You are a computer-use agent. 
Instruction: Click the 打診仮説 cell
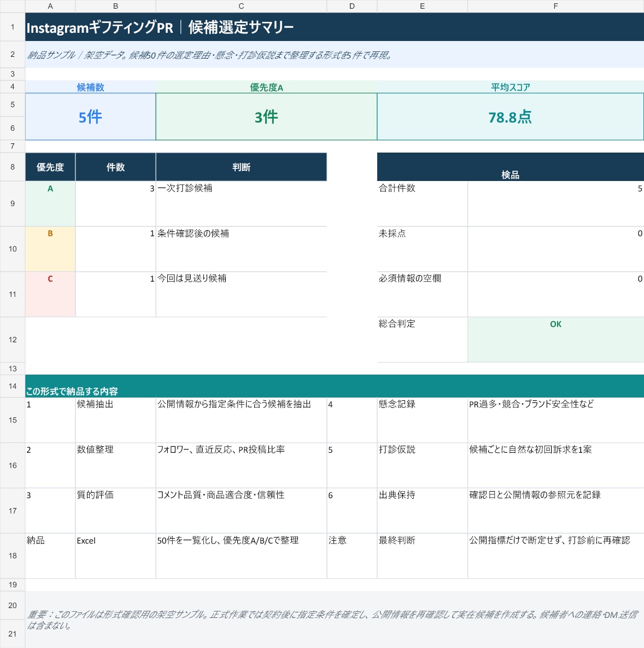(422, 466)
